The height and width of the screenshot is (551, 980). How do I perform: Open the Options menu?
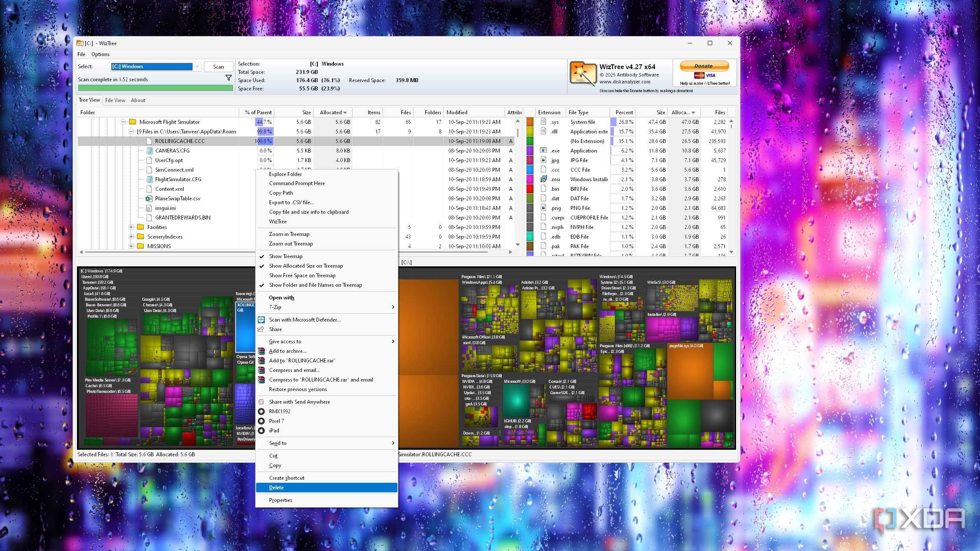(x=100, y=54)
